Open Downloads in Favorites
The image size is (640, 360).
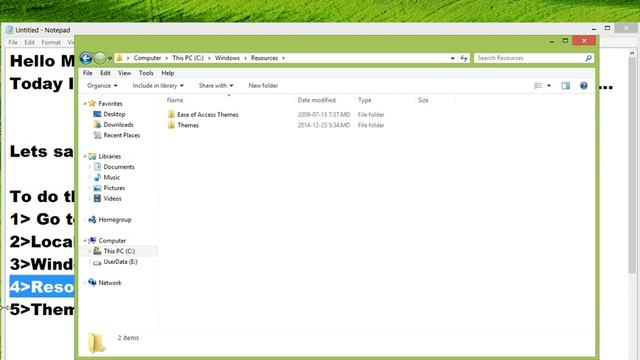(x=118, y=125)
